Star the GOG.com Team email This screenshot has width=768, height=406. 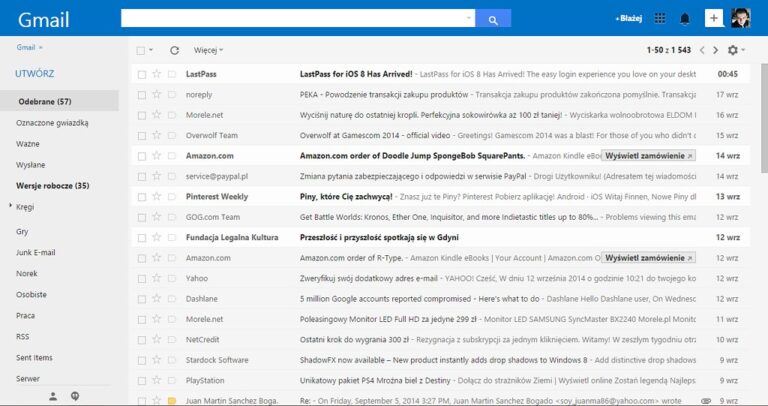pos(157,217)
